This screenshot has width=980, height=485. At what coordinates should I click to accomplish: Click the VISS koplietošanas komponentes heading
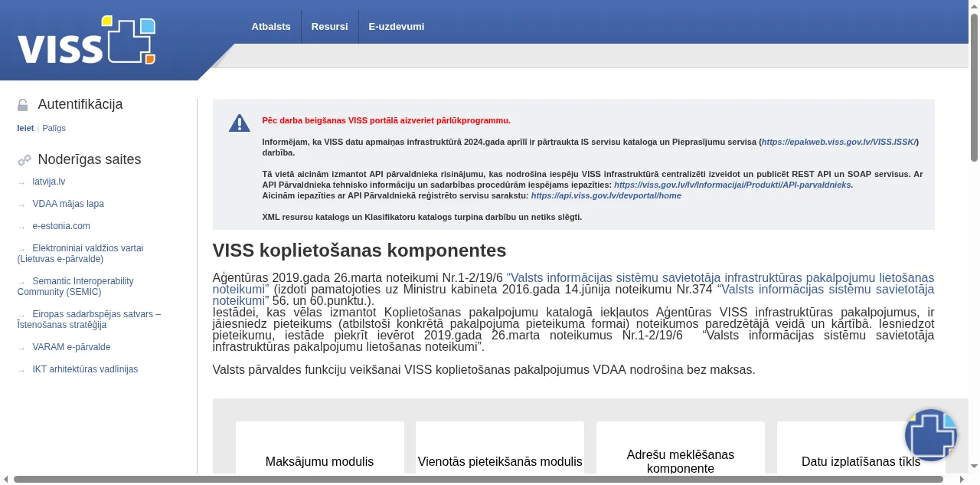(359, 251)
